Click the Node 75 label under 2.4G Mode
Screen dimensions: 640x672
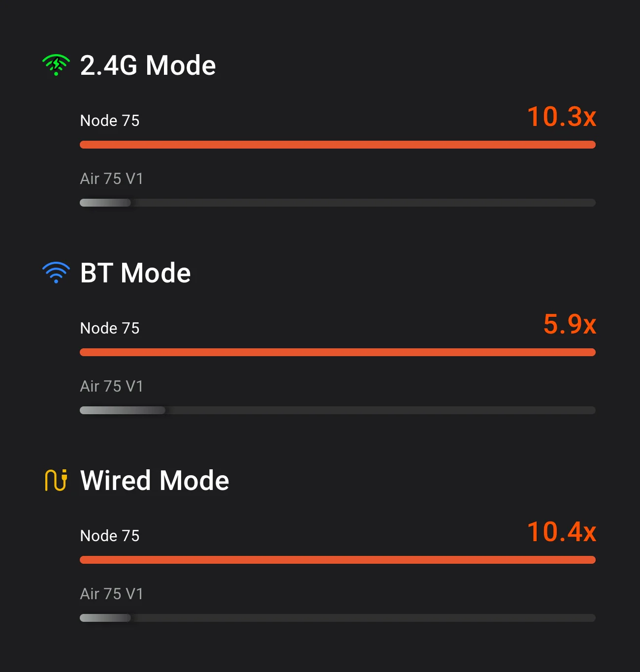(x=110, y=121)
